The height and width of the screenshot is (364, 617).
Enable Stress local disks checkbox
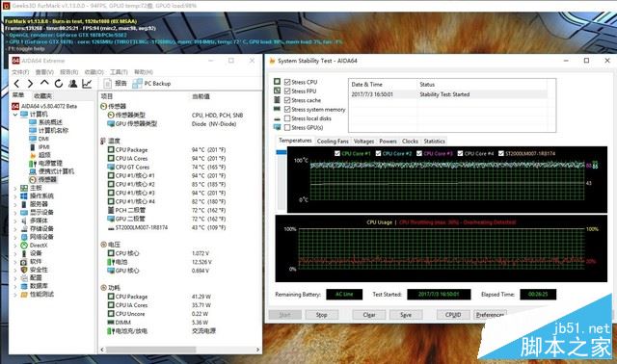point(287,118)
